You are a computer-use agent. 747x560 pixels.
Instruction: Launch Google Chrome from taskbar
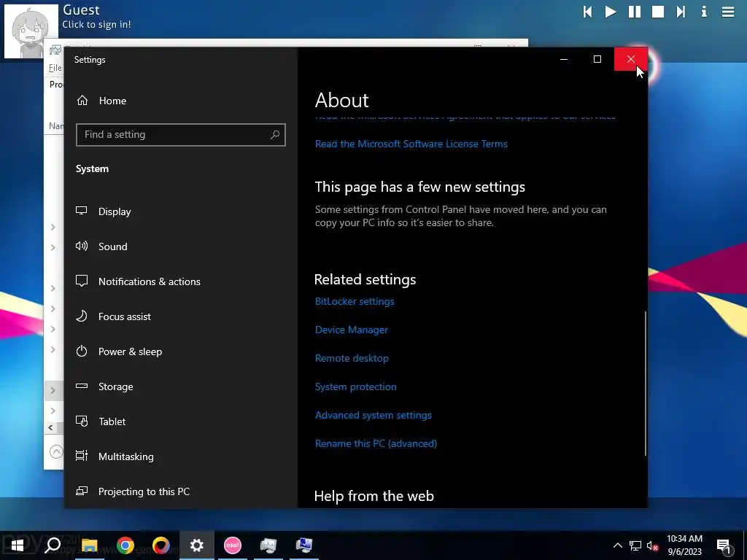(x=125, y=545)
